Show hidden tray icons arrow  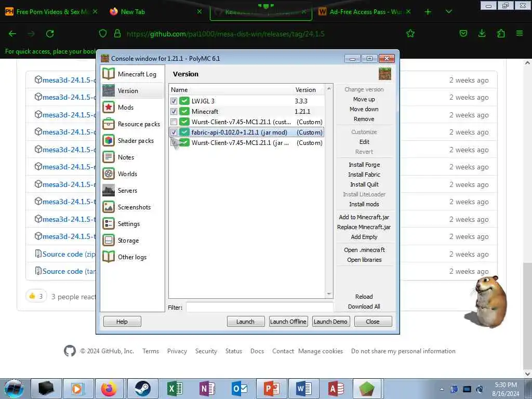coord(442,389)
